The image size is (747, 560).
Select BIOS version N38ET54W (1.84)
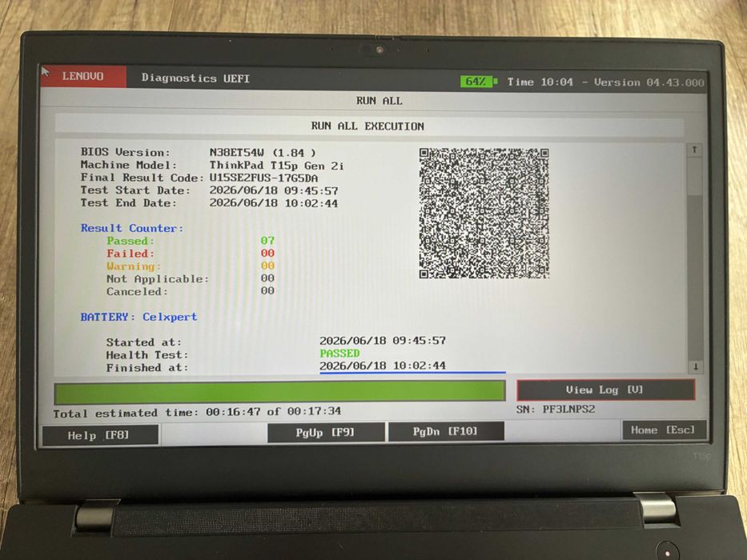click(x=263, y=153)
